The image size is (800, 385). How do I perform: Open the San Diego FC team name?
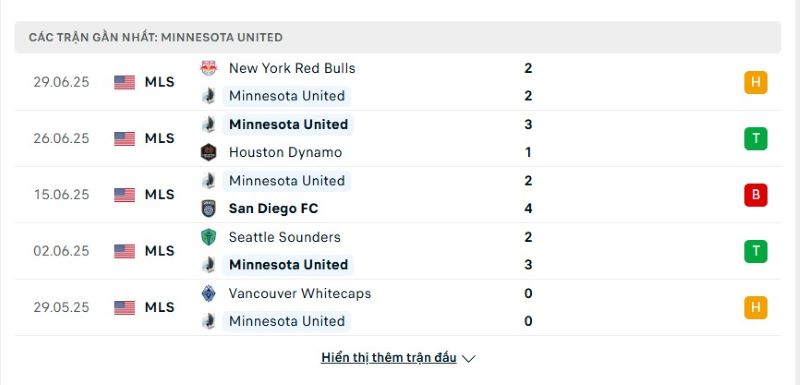(x=273, y=209)
